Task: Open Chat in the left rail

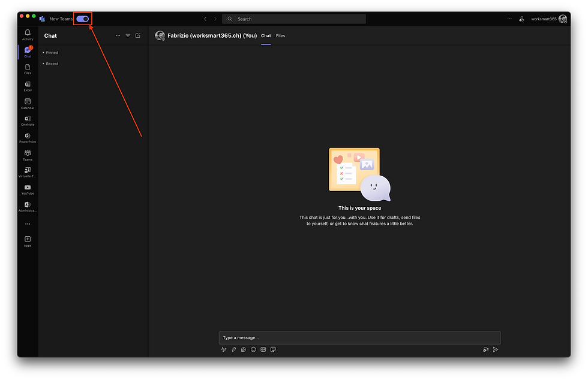Action: click(28, 52)
